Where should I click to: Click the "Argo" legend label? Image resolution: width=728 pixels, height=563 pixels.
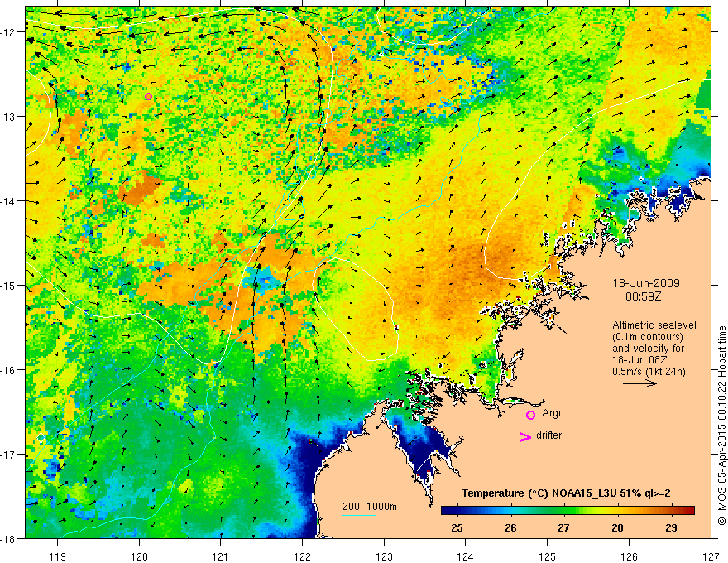click(x=553, y=413)
